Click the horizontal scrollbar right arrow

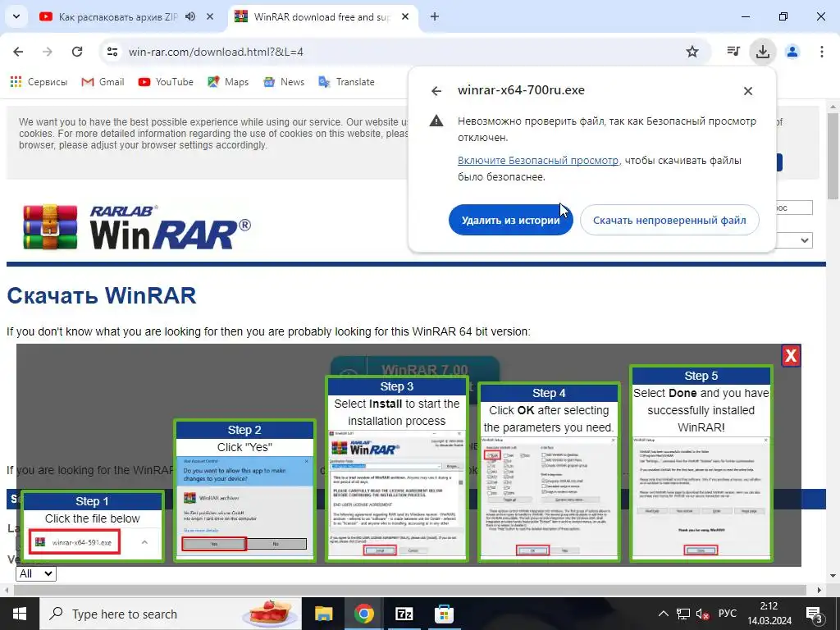click(819, 590)
